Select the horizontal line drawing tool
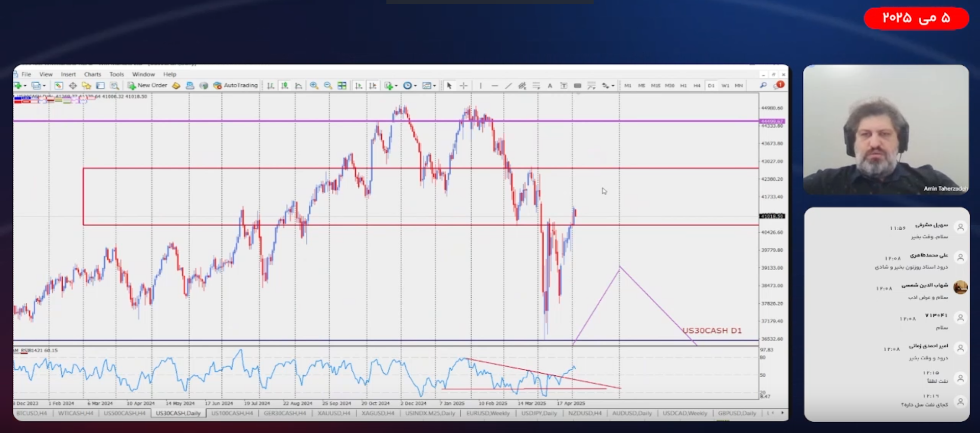 tap(494, 86)
